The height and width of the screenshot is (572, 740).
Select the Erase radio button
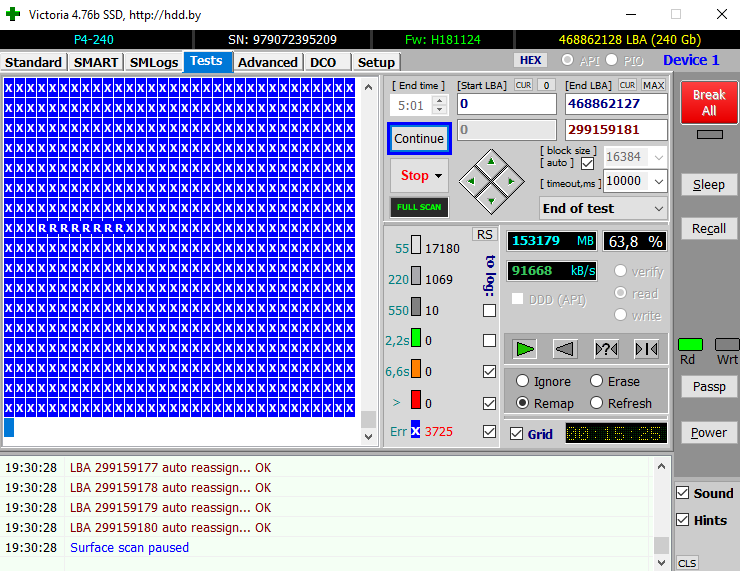coord(597,380)
